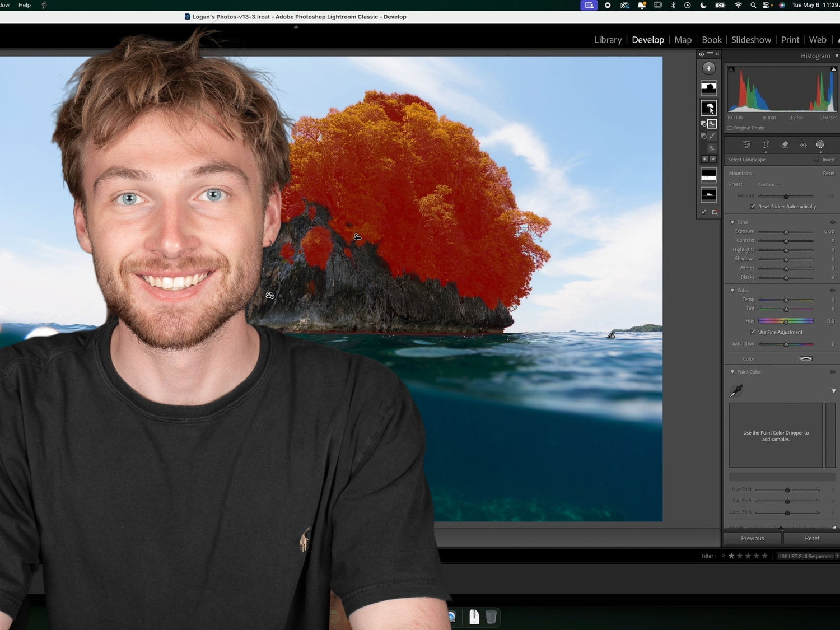Uncheck Reset Sliders Automatically
The width and height of the screenshot is (840, 630).
(x=753, y=206)
